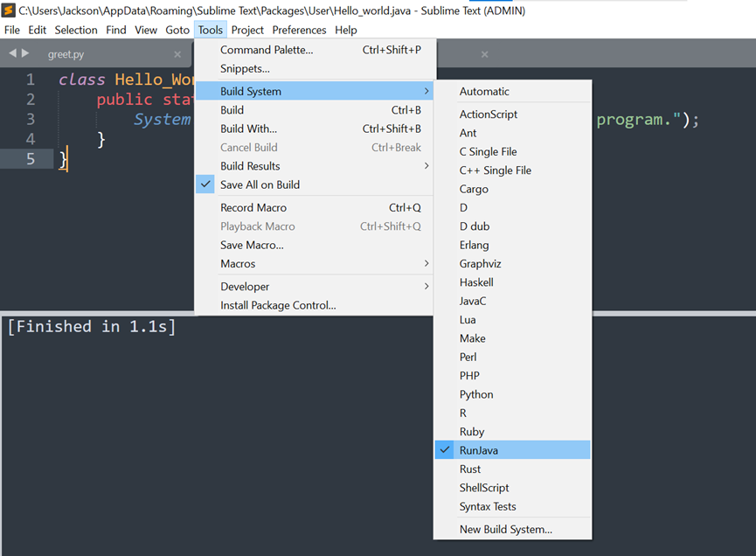Choose the Rust build system
The image size is (756, 556).
point(512,469)
